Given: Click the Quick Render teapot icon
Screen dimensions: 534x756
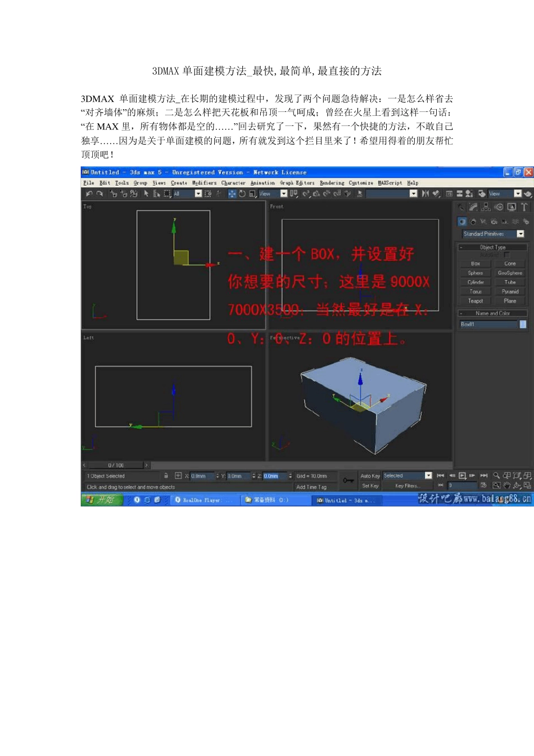Looking at the screenshot, I should point(527,193).
